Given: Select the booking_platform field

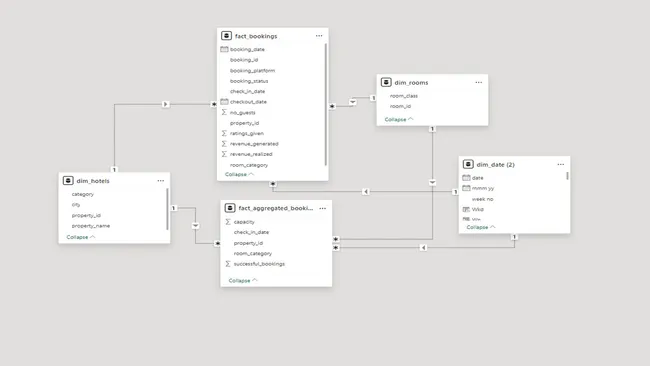Looking at the screenshot, I should pos(252,70).
